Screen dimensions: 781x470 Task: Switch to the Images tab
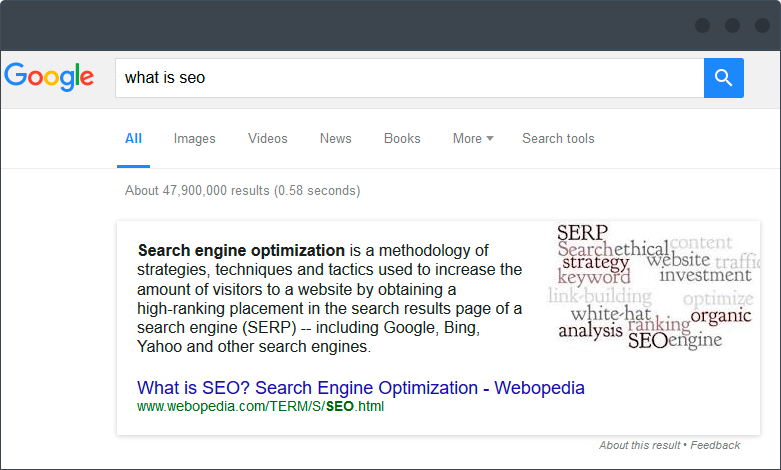click(194, 139)
